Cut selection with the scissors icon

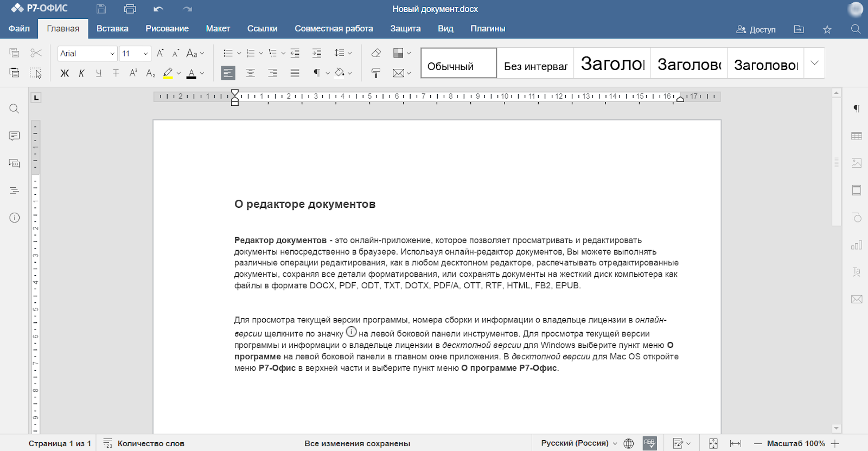[36, 53]
